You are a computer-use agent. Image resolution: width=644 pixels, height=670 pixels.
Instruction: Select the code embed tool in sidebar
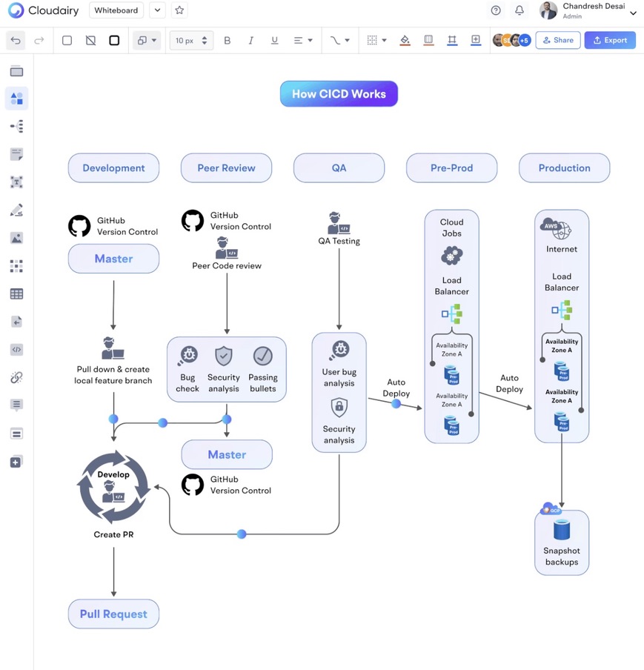pyautogui.click(x=16, y=350)
